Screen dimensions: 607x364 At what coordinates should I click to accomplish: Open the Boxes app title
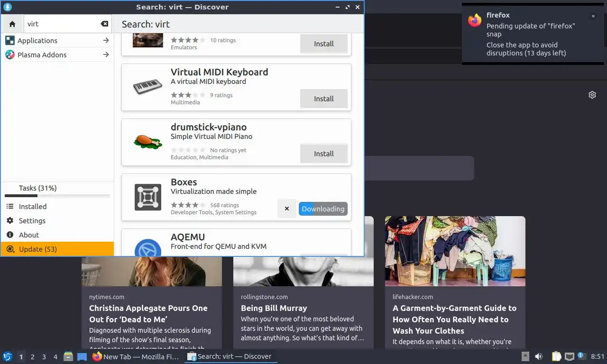click(184, 182)
